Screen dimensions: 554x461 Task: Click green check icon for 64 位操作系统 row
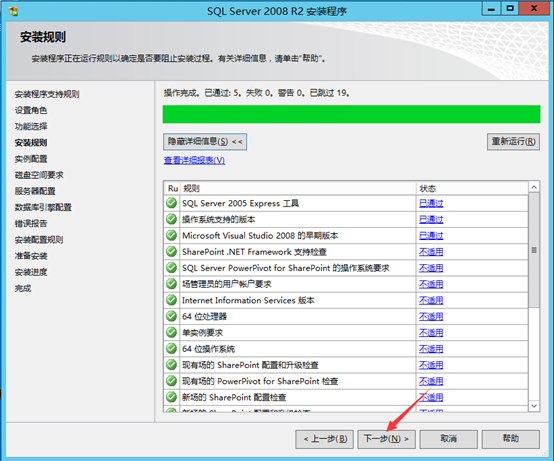171,349
